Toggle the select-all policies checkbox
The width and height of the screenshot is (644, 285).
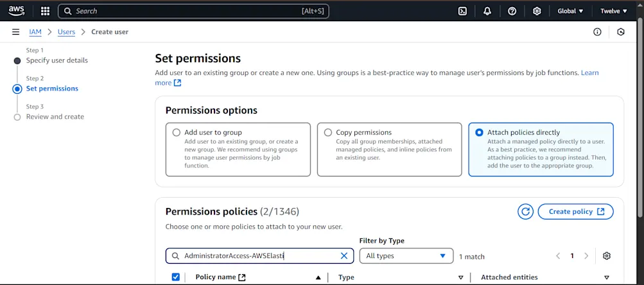175,277
